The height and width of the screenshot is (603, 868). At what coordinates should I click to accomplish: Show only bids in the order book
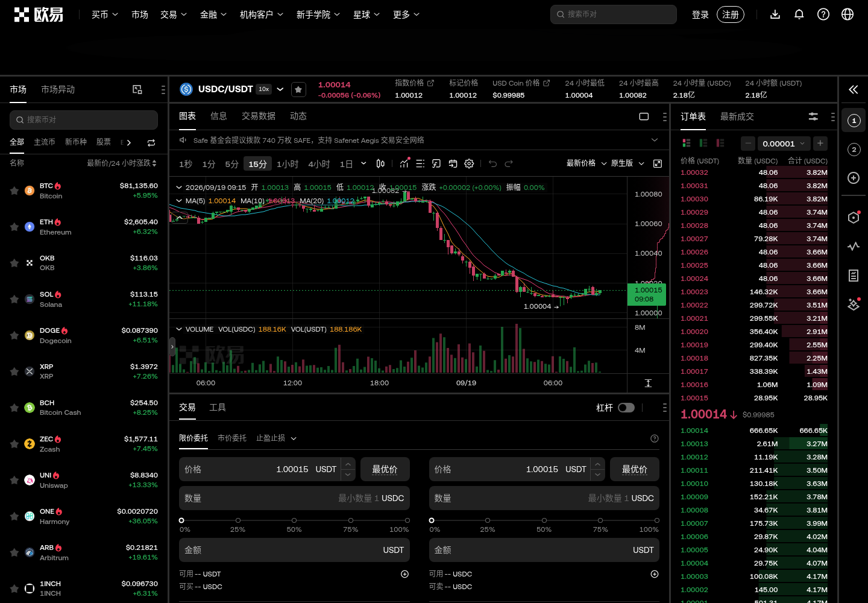703,143
